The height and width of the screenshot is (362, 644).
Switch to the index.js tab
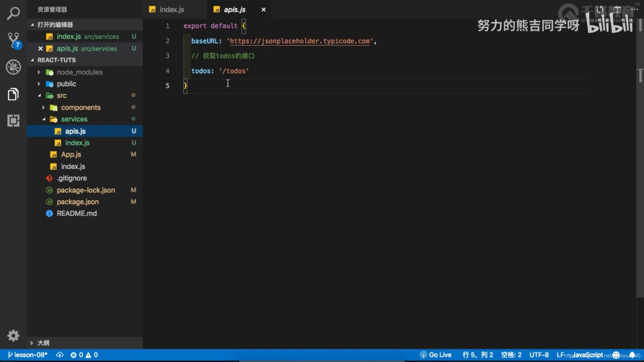point(172,10)
